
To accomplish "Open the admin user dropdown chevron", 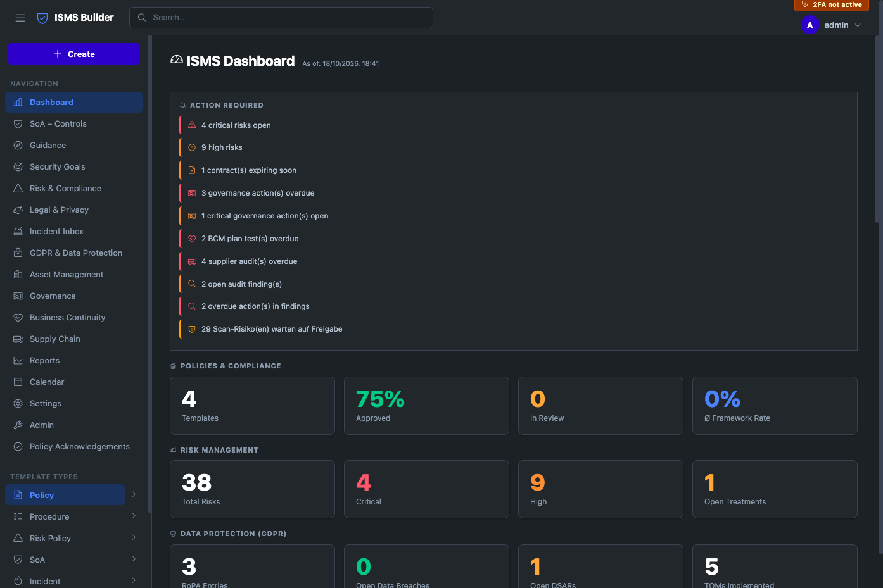I will point(858,25).
